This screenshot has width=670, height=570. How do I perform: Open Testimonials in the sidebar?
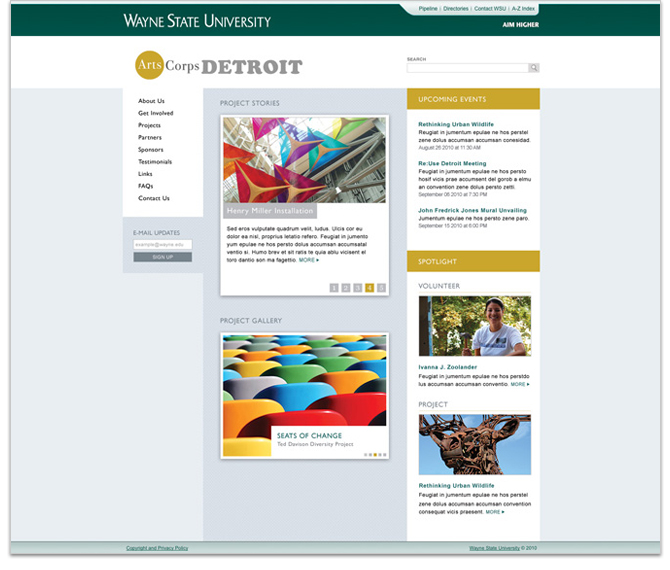pyautogui.click(x=155, y=162)
